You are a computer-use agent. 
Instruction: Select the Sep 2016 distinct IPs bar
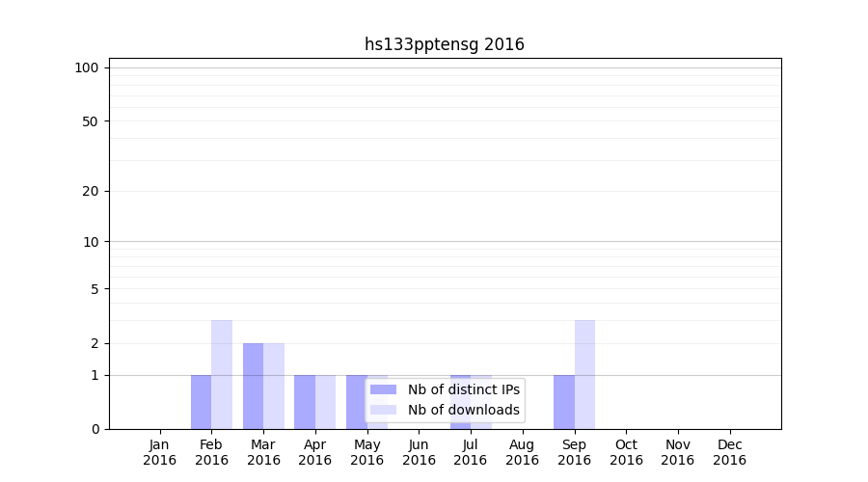563,402
